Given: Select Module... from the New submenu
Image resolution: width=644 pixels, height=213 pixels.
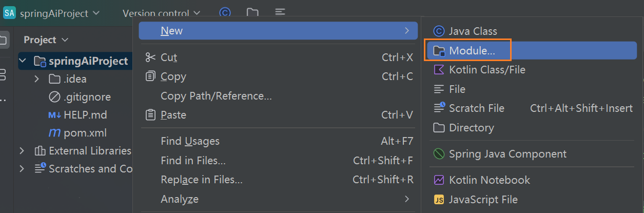Looking at the screenshot, I should tap(472, 51).
